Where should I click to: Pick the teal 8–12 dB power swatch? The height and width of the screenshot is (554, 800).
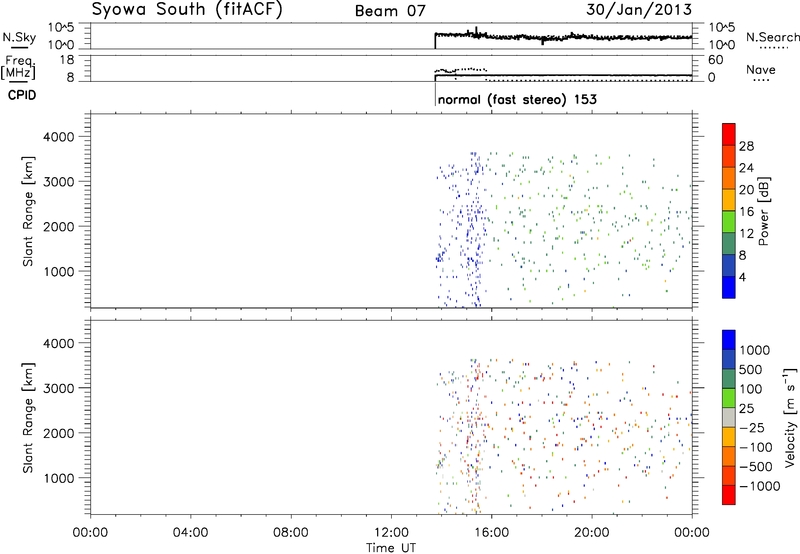[729, 244]
